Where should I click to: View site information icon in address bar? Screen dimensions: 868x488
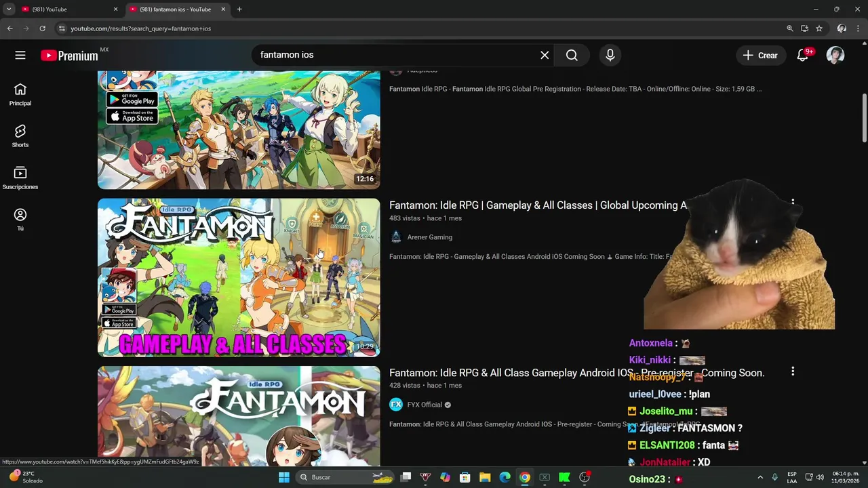pyautogui.click(x=62, y=28)
